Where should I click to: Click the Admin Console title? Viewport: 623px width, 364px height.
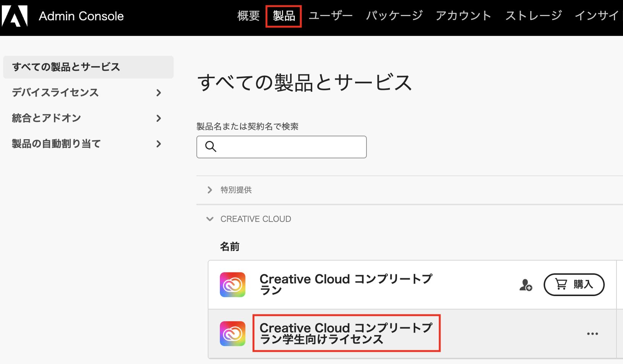[81, 16]
